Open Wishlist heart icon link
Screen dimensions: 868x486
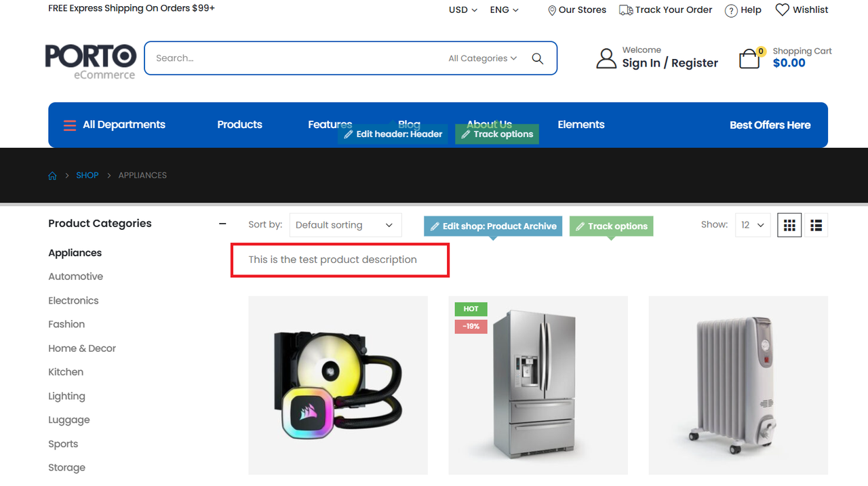(783, 9)
